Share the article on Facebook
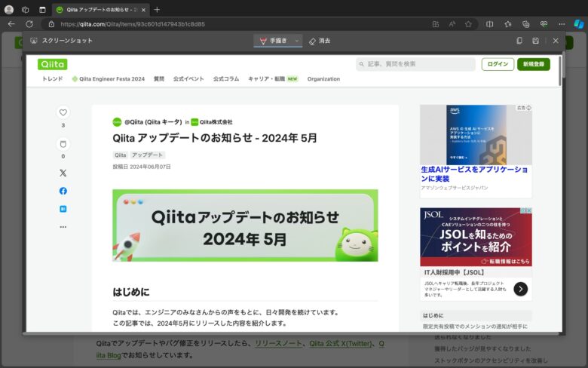 (x=63, y=191)
